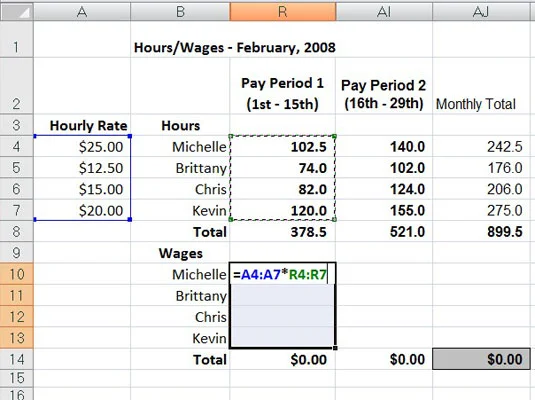Image resolution: width=535 pixels, height=400 pixels.
Task: Select row 14 header
Action: [17, 359]
